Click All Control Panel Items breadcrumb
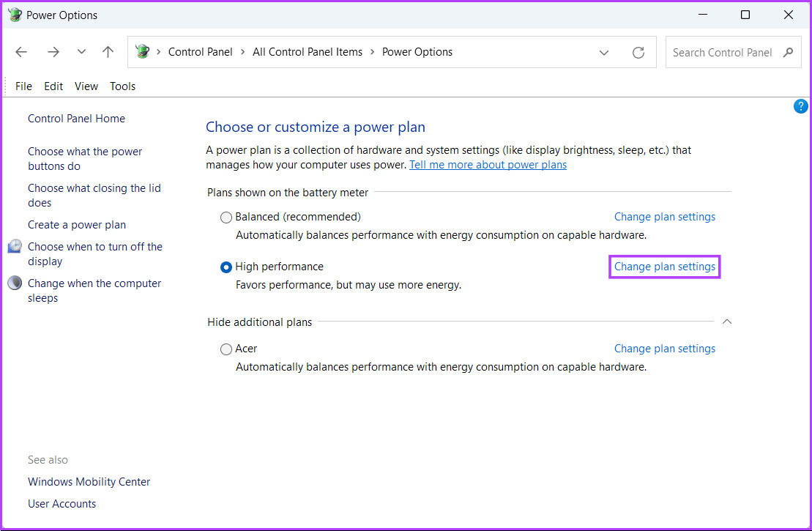 click(308, 52)
